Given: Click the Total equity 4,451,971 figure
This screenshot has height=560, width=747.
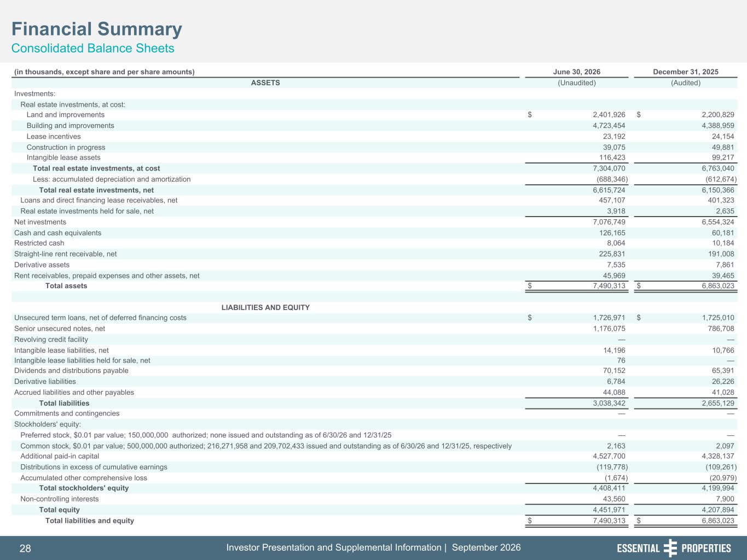Looking at the screenshot, I should tap(609, 510).
